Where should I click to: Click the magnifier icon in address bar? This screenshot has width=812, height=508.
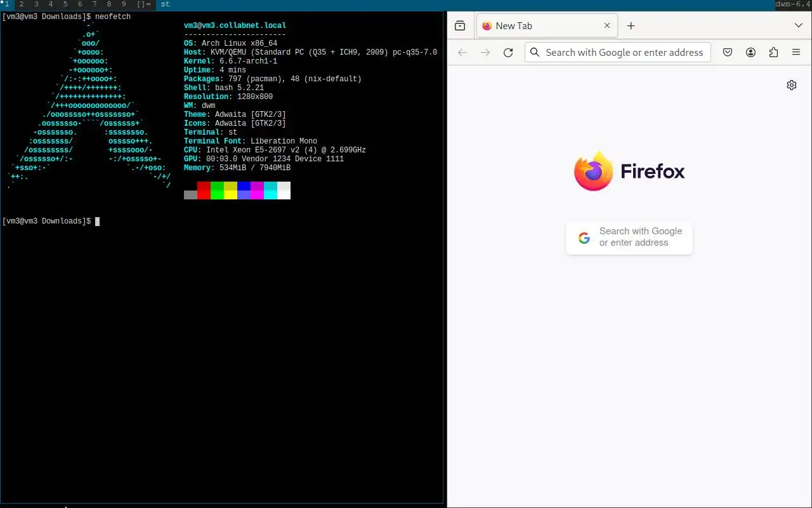click(x=535, y=53)
